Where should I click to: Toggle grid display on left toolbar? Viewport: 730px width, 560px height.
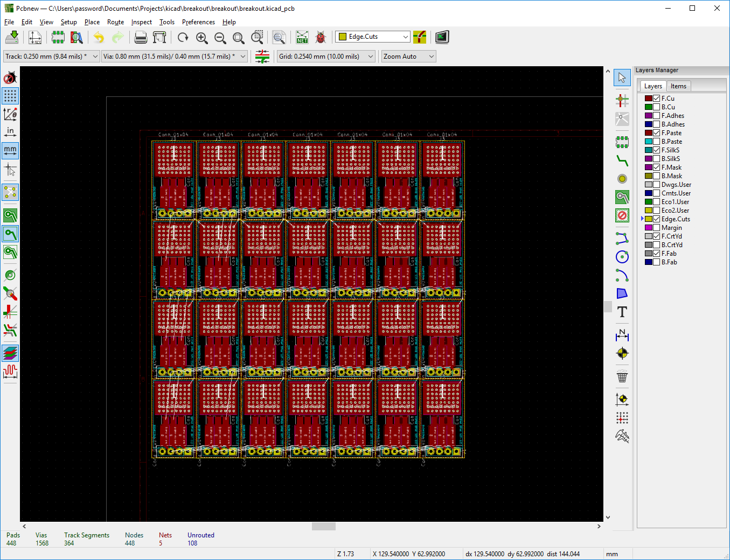(x=10, y=96)
